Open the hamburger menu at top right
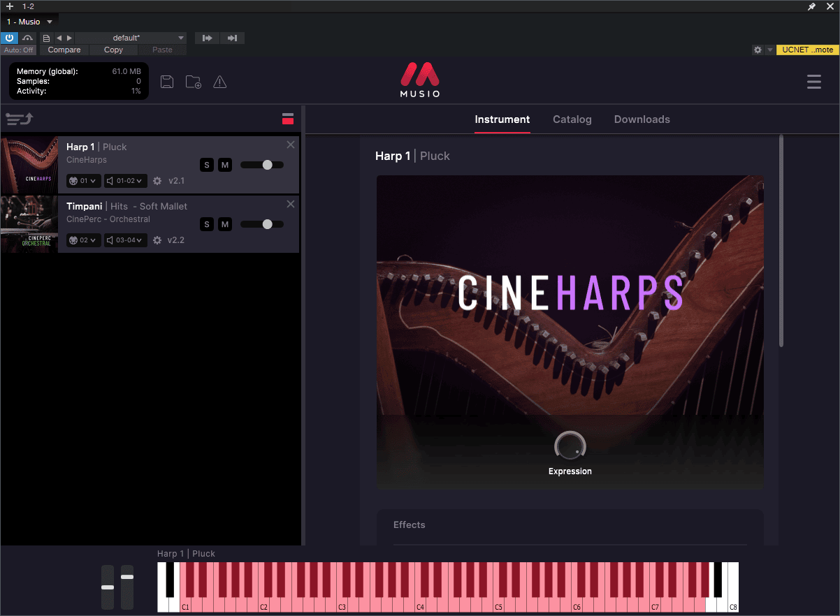This screenshot has width=840, height=616. coord(814,82)
